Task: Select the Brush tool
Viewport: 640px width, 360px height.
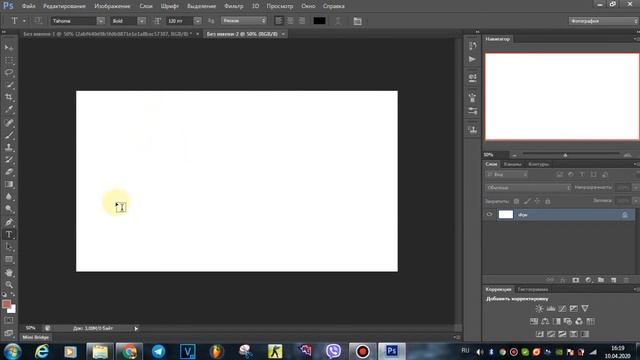Action: click(x=9, y=135)
